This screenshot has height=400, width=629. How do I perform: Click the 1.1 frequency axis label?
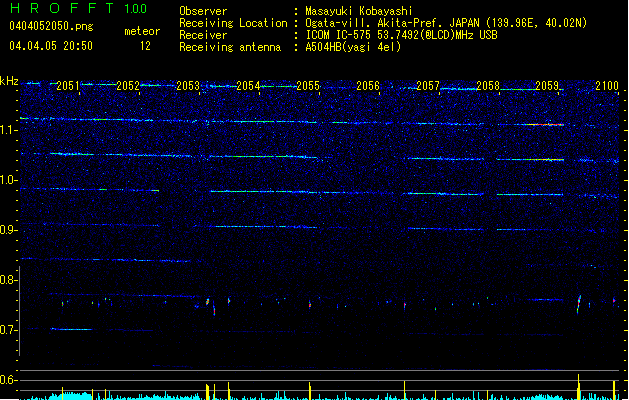8,130
